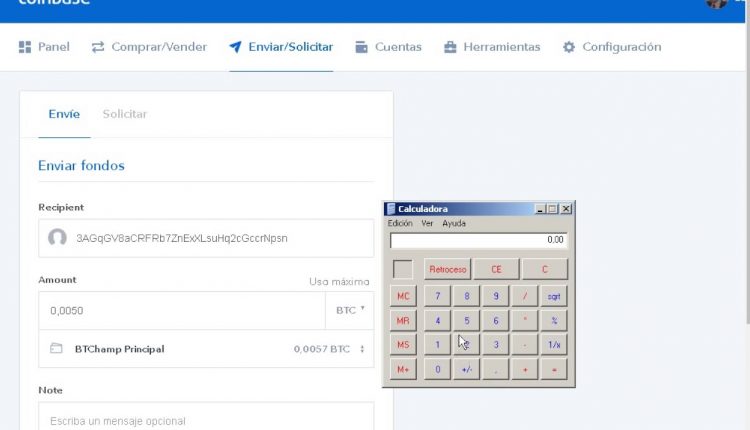Click the Calculadora title bar icon

[391, 209]
